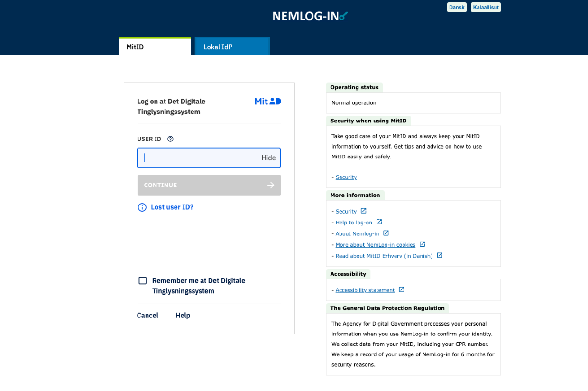The height and width of the screenshot is (391, 588).
Task: Open the Help to log-on link
Action: [354, 223]
